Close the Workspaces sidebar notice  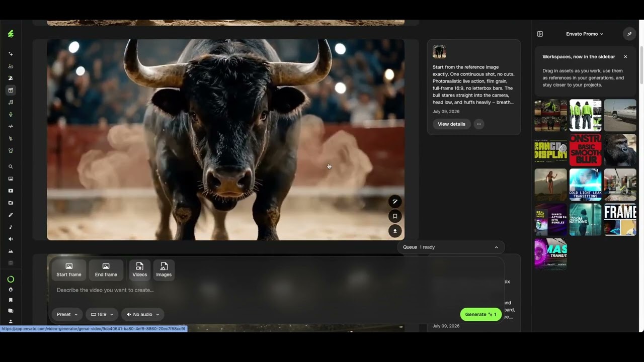[625, 57]
